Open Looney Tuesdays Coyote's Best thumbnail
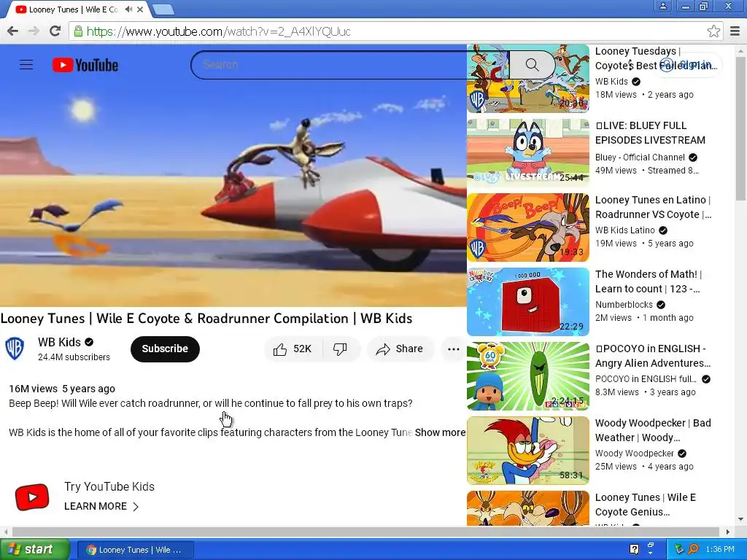This screenshot has height=560, width=747. tap(528, 79)
